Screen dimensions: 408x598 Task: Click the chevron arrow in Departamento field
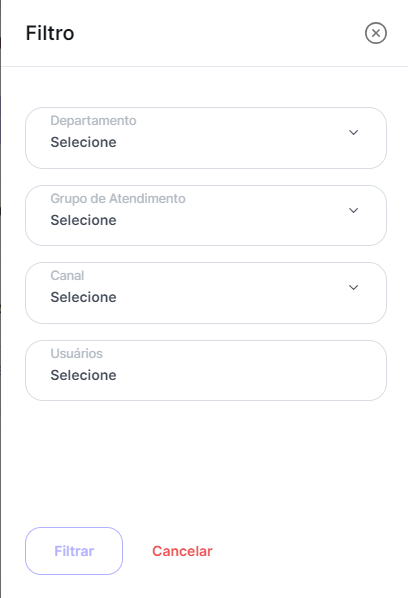(353, 132)
